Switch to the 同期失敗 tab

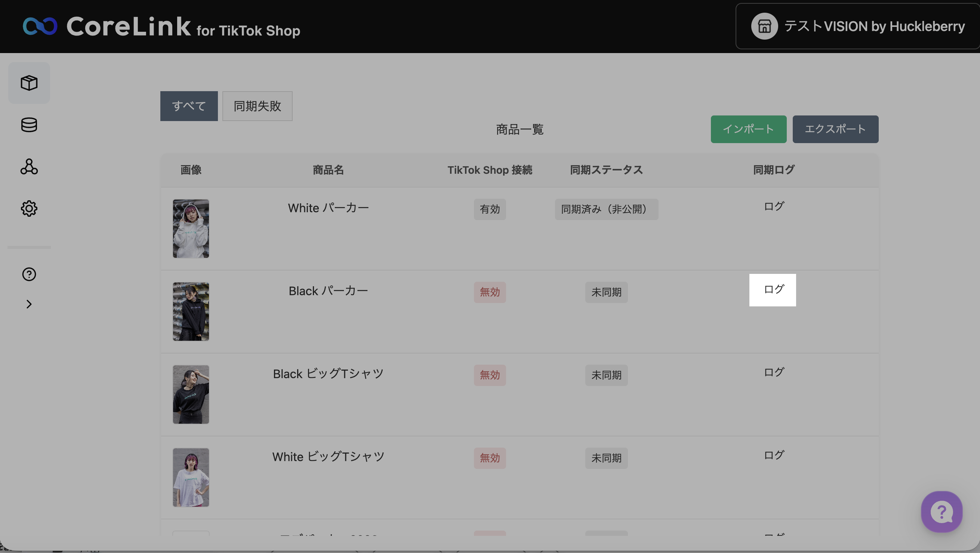pyautogui.click(x=257, y=106)
